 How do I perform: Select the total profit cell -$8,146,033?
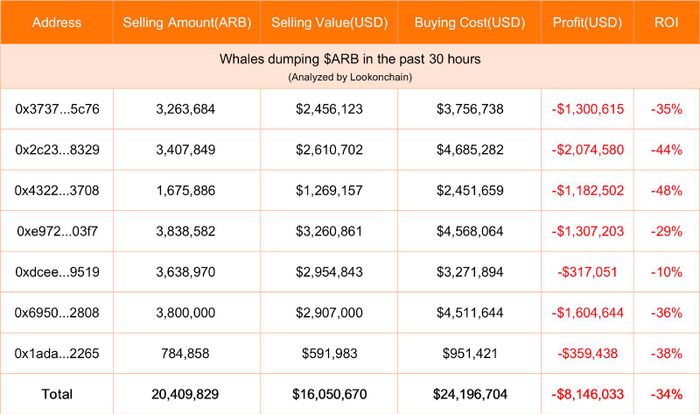click(x=588, y=394)
